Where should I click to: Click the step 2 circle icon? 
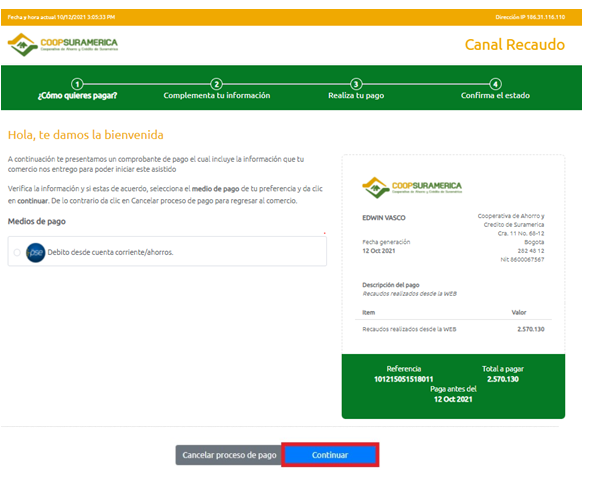point(216,84)
